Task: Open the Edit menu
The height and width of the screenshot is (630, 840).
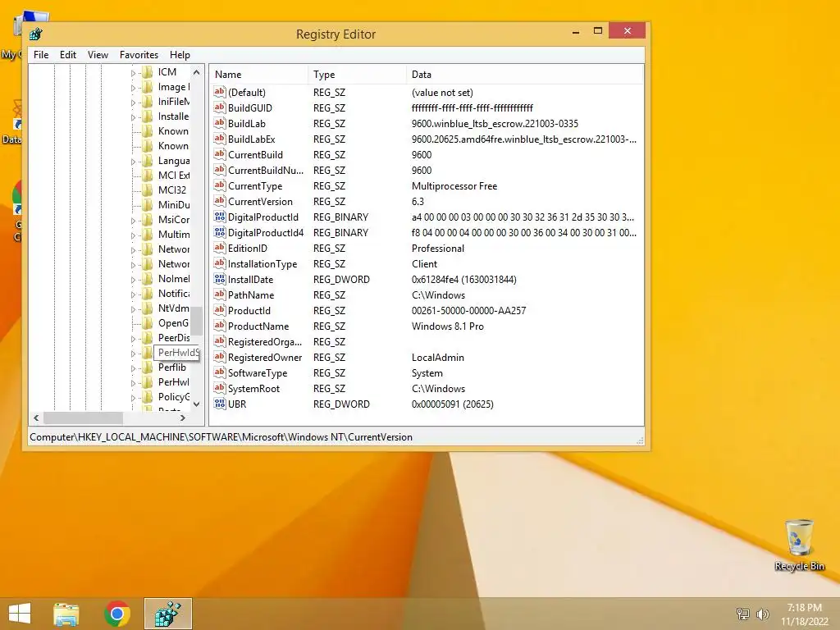Action: click(x=67, y=55)
